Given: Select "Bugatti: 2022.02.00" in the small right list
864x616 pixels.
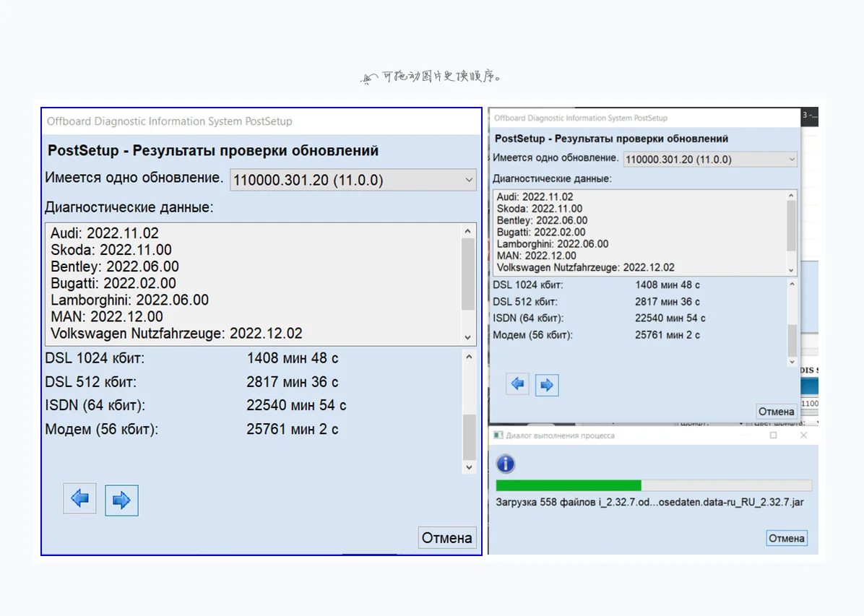Looking at the screenshot, I should (541, 232).
